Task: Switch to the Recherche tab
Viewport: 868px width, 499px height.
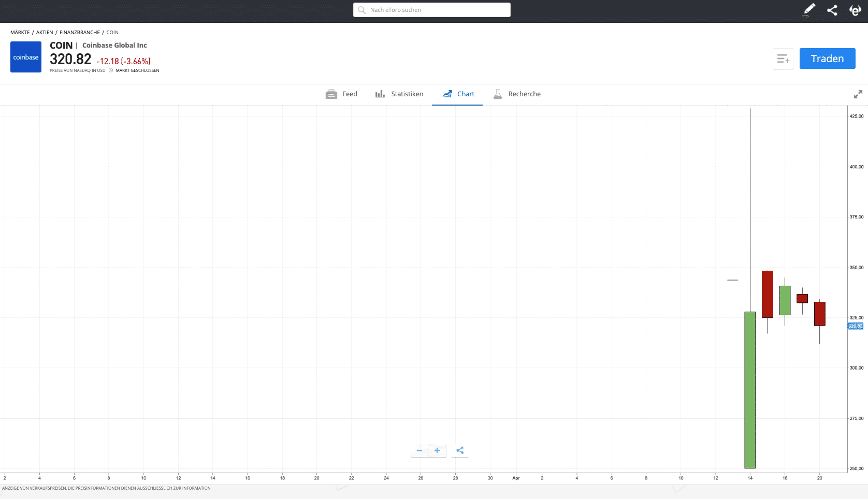Action: coord(517,94)
